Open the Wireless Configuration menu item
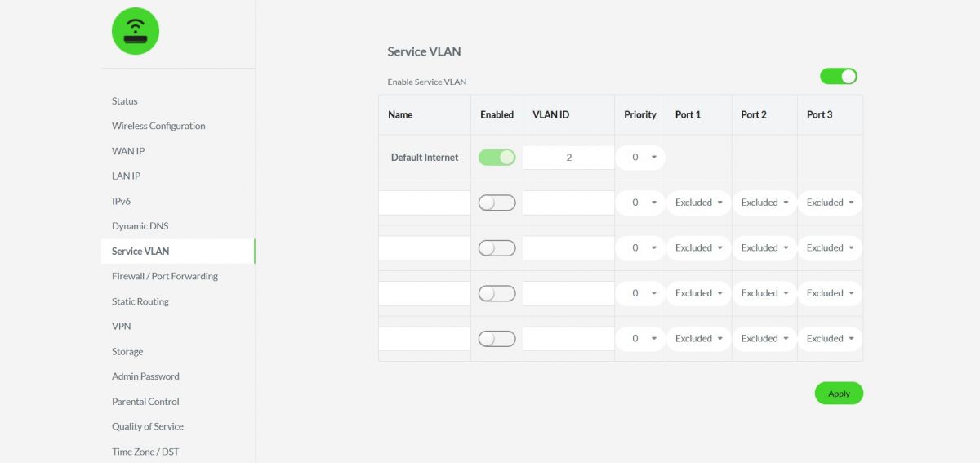This screenshot has height=463, width=980. [158, 126]
